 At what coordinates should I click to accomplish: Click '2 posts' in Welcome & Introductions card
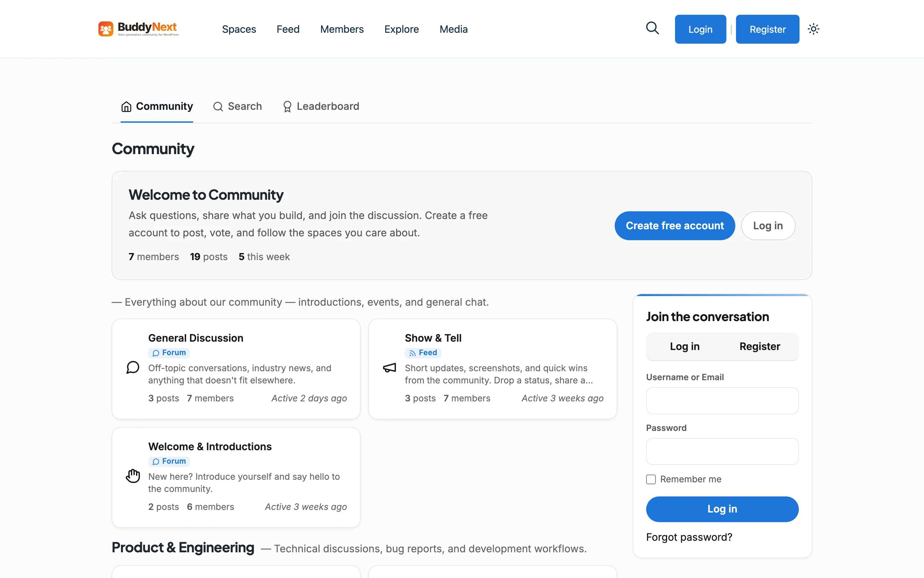(163, 506)
